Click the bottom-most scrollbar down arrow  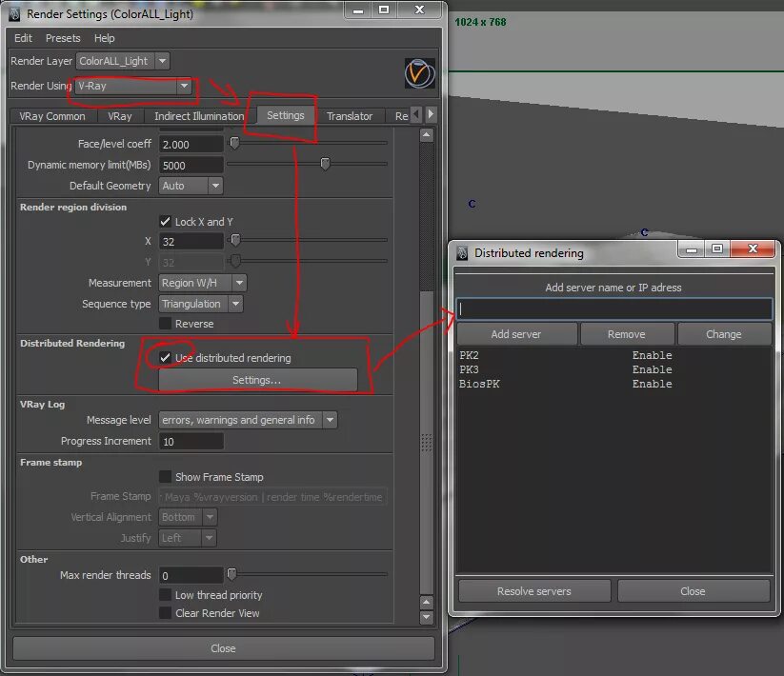tap(426, 618)
